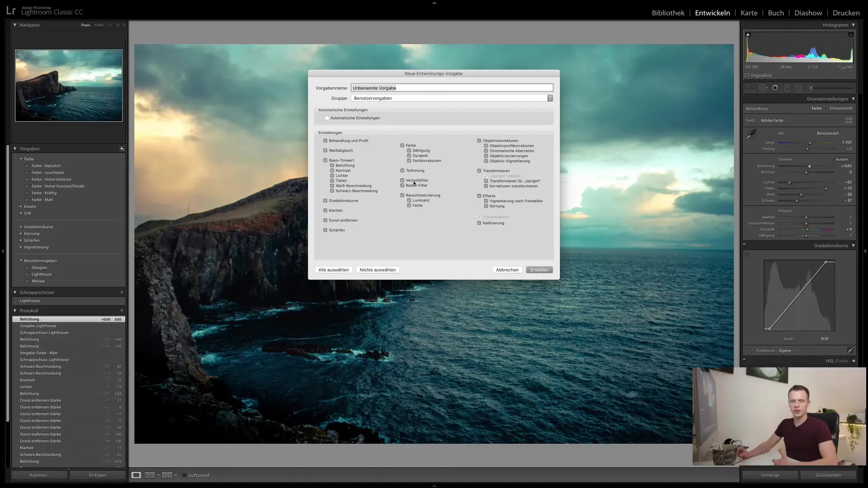Select the crop overlay tool icon
This screenshot has height=488, width=868.
750,88
